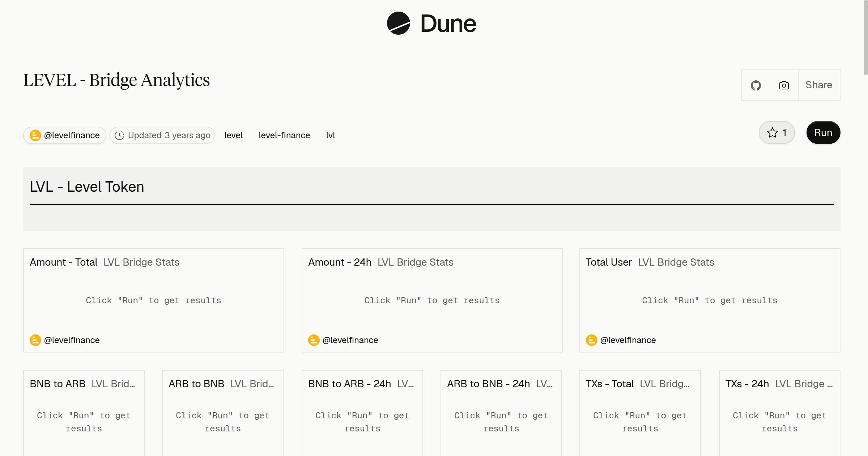The image size is (868, 456).
Task: Click @levelfinance in Total User card
Action: pos(628,340)
